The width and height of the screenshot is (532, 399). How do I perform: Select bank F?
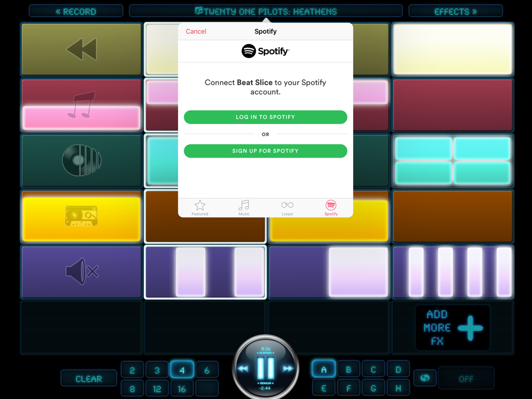tap(348, 388)
